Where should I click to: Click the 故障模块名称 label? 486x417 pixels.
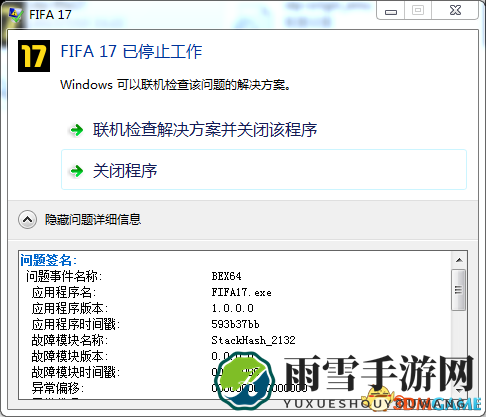point(70,340)
